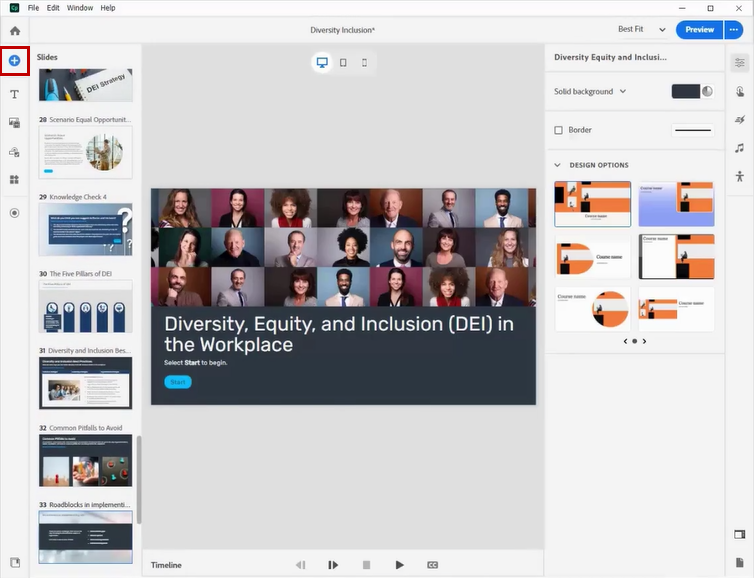Open slide 29 Knowledge Check 4 thumbnail
This screenshot has height=578, width=754.
coord(86,229)
